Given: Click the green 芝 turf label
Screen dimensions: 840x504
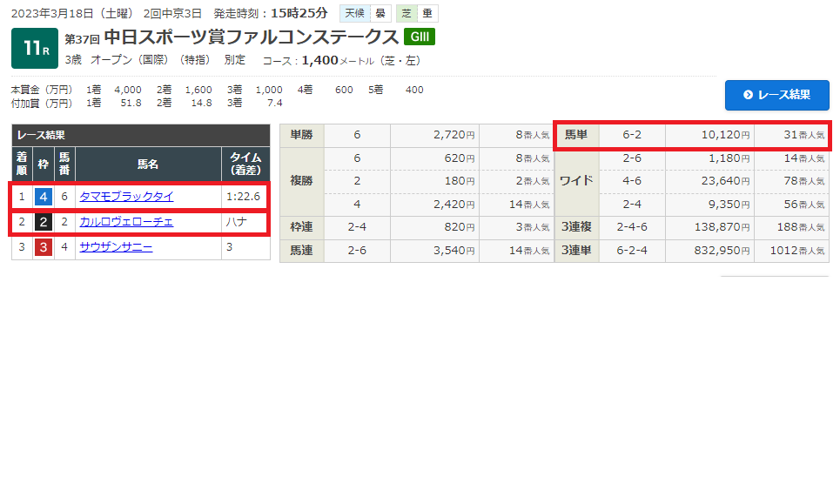Looking at the screenshot, I should point(406,14).
